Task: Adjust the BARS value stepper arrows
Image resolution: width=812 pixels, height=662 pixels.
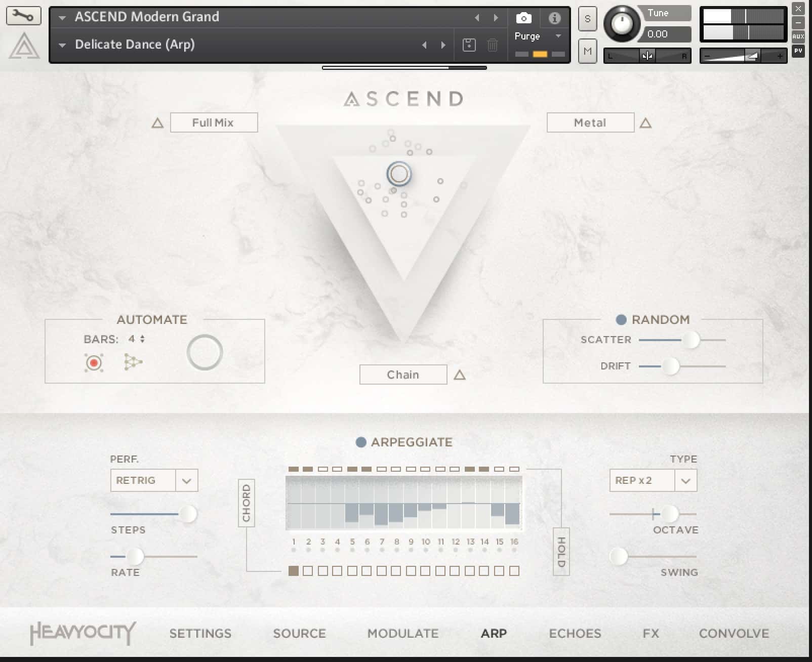Action: (x=142, y=339)
